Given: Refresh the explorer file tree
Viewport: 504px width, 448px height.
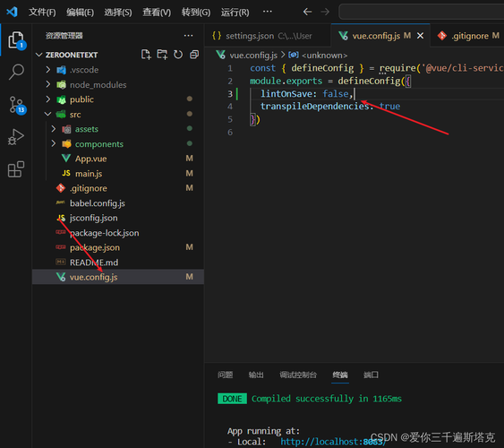Looking at the screenshot, I should (178, 55).
